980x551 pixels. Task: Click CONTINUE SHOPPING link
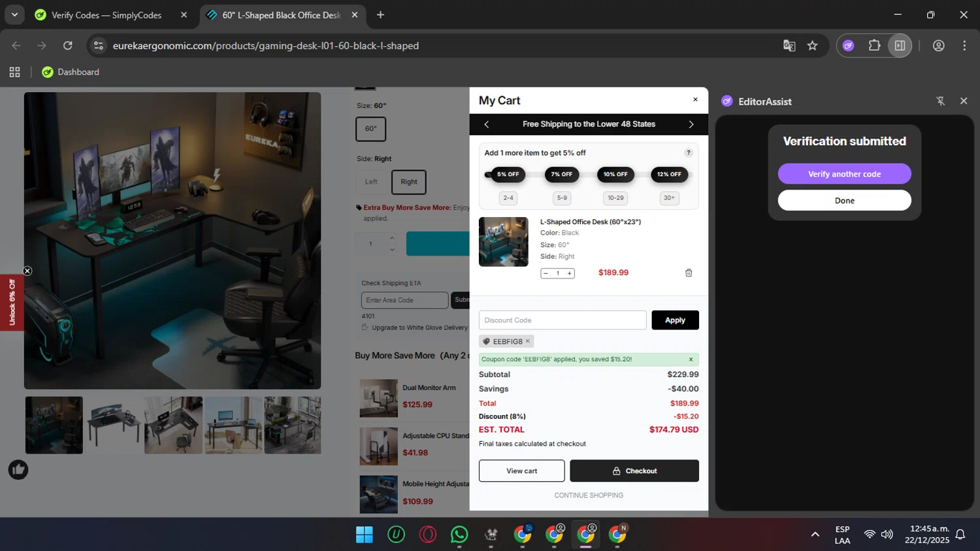[589, 495]
